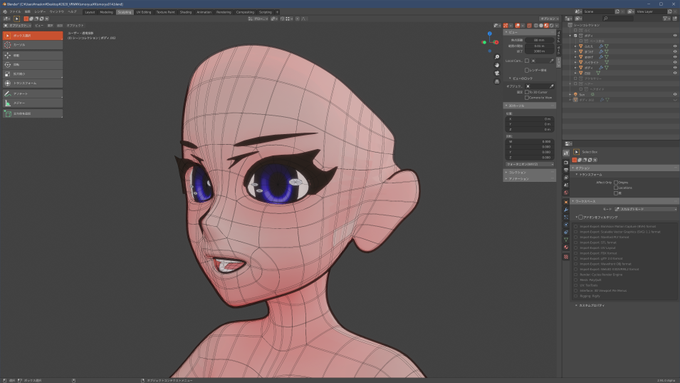Select the Box Select tool in the toolbar
This screenshot has width=680, height=383.
(33, 36)
